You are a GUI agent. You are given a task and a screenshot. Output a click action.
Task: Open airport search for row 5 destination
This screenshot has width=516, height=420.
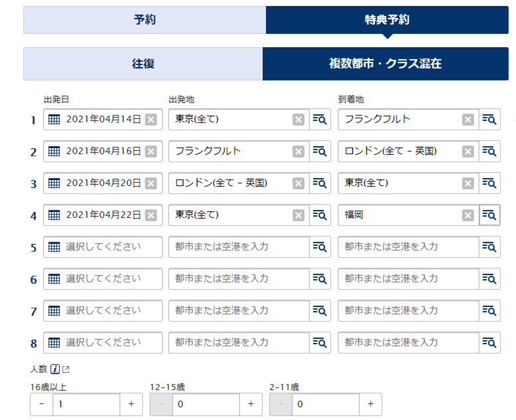pos(489,247)
